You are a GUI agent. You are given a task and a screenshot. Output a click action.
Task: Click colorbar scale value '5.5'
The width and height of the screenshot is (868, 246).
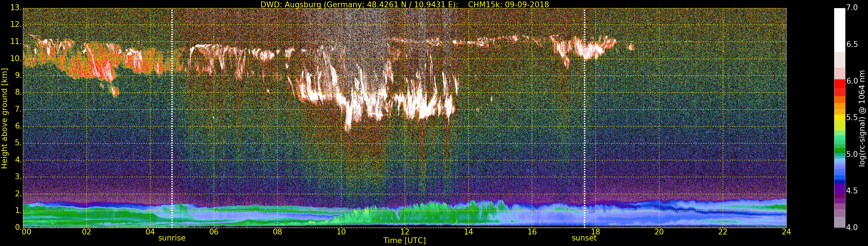(x=852, y=118)
